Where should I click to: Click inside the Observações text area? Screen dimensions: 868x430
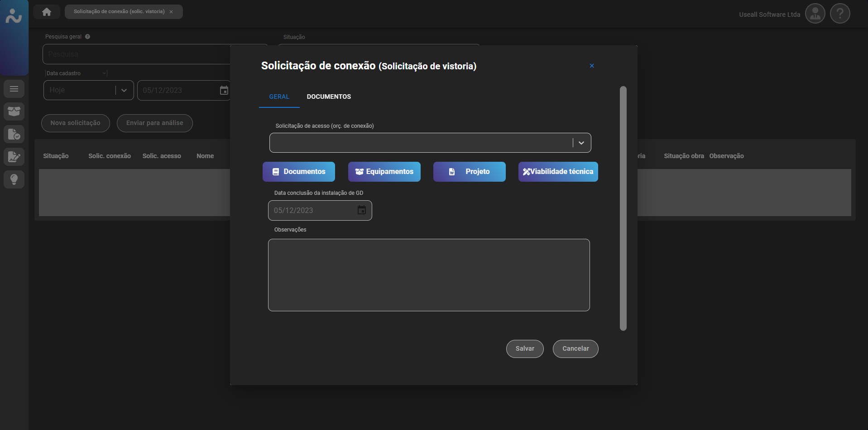429,275
